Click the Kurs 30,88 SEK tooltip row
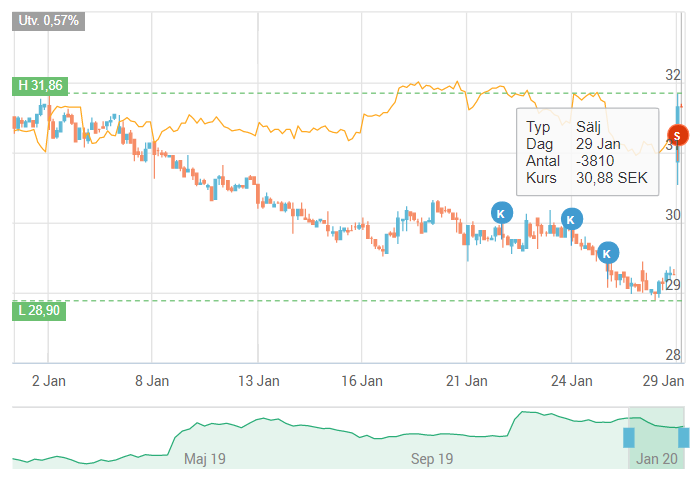 point(586,178)
